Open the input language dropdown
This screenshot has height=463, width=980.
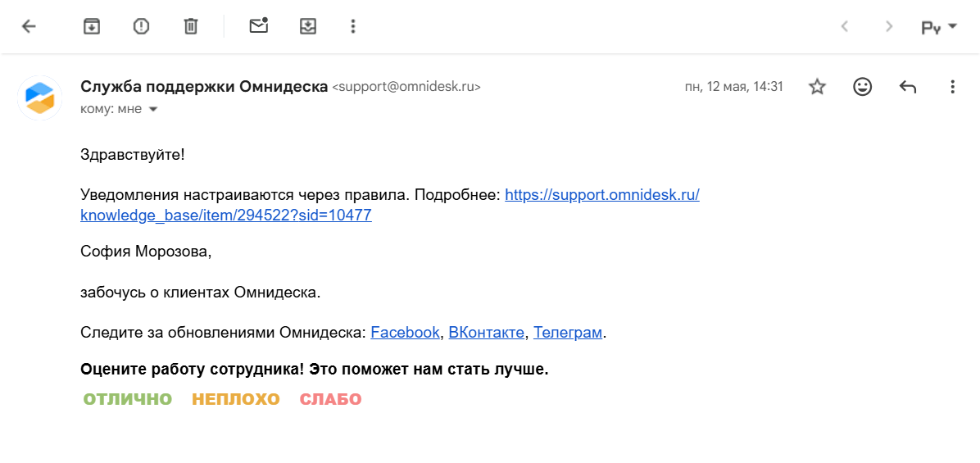click(939, 27)
